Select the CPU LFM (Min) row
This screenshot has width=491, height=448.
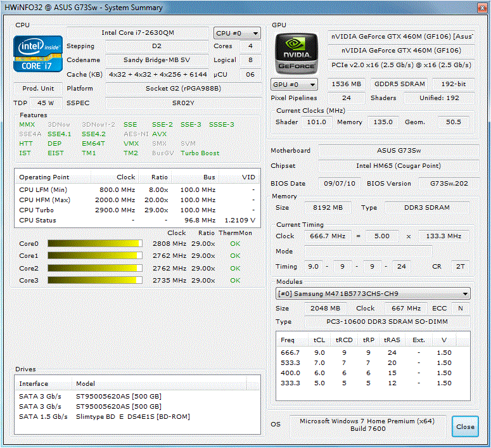[x=137, y=190]
